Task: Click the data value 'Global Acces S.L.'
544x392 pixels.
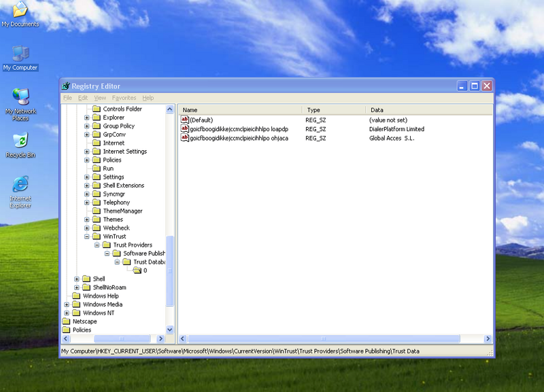Action: tap(392, 138)
